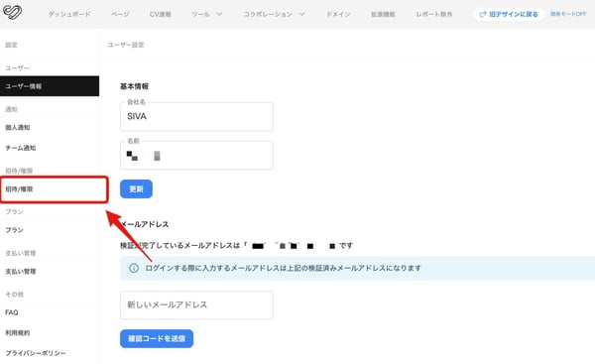Screen dimensions: 595x364
Task: Open FAQ in the sidebar
Action: (50, 312)
